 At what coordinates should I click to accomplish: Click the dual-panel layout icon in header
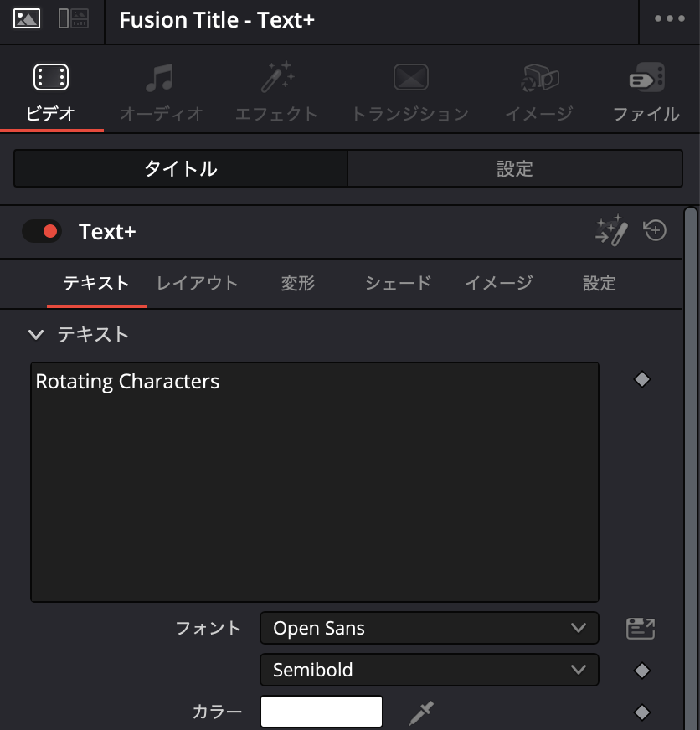click(x=74, y=19)
